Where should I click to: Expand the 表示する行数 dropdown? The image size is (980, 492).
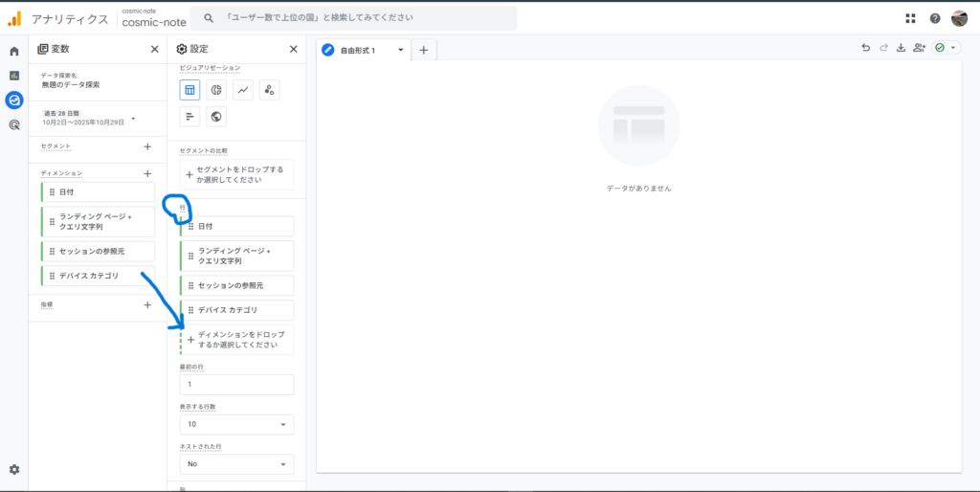pos(236,424)
